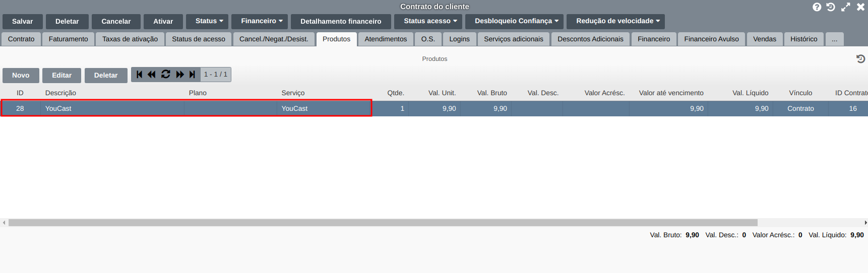Sort by the Descrição column header

[60, 93]
